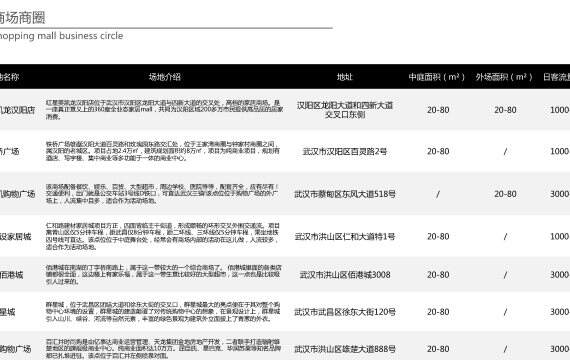Click the 1000 visitor count in the 龙阳大道 row

coord(560,110)
